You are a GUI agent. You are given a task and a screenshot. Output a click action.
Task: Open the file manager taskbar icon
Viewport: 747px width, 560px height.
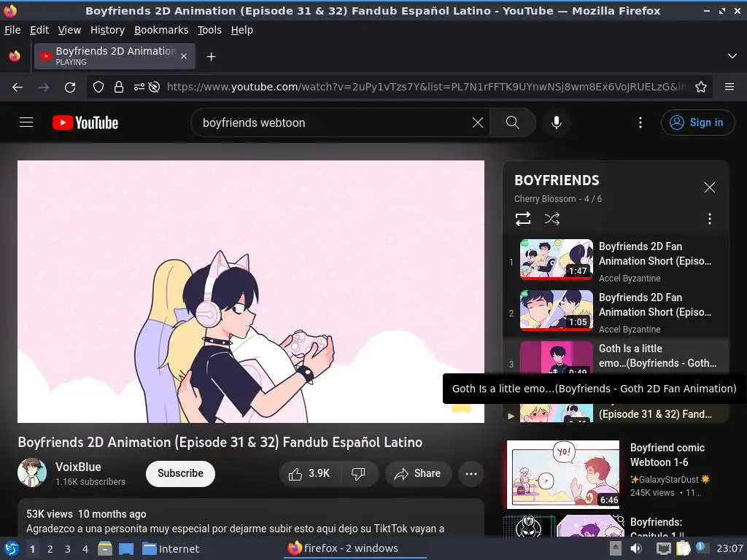tap(105, 548)
